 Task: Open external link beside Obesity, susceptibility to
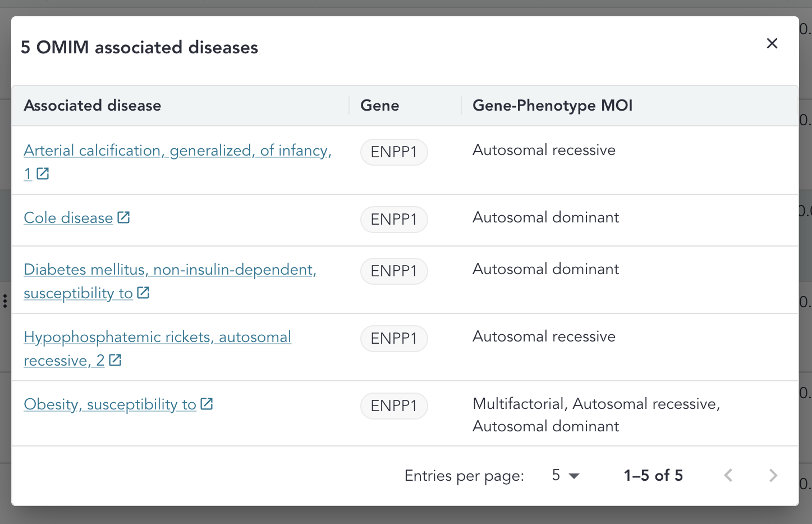pyautogui.click(x=207, y=404)
